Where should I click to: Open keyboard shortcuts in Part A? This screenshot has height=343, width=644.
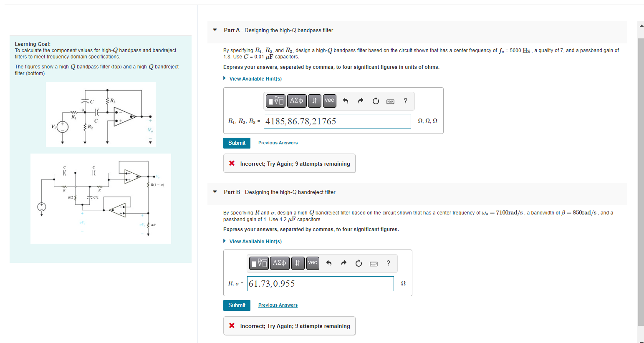(x=390, y=101)
